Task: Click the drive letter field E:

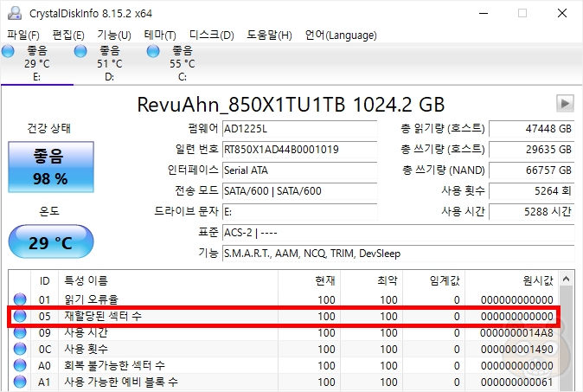Action: [299, 212]
